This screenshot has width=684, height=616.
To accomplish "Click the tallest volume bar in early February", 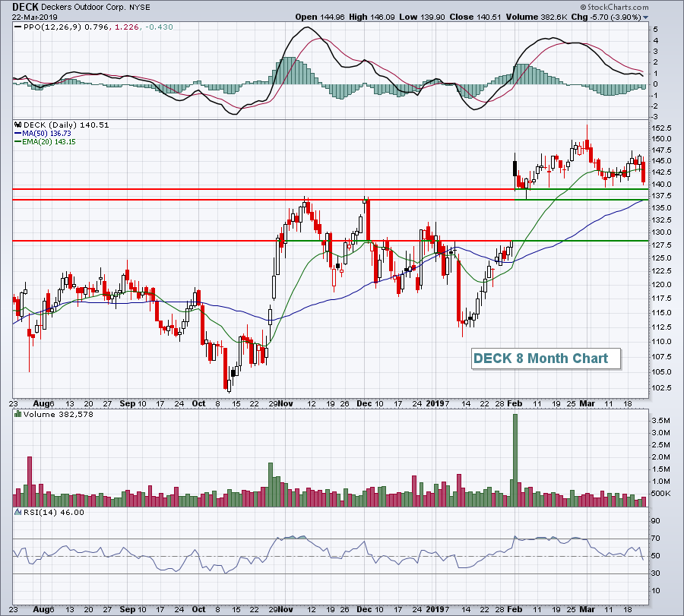I will click(x=515, y=460).
